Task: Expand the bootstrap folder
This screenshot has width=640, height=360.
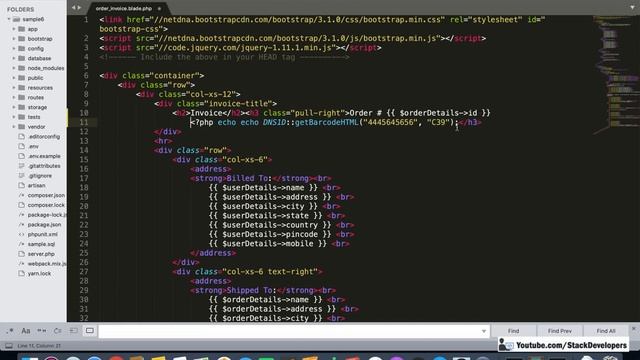Action: point(14,39)
